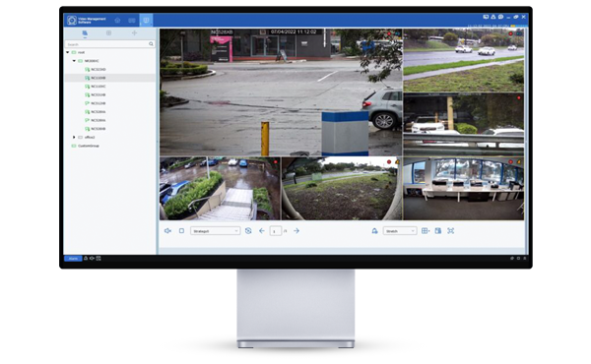Click record indicator on main camera feed

click(389, 33)
